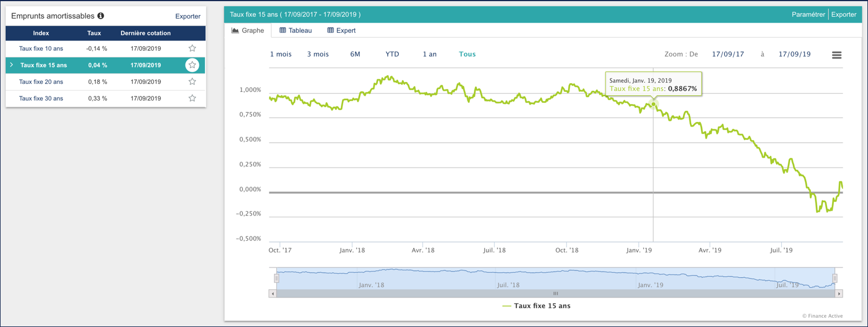Image resolution: width=868 pixels, height=327 pixels.
Task: Toggle favorite star for Taux fixe 15 ans
Action: tap(192, 65)
